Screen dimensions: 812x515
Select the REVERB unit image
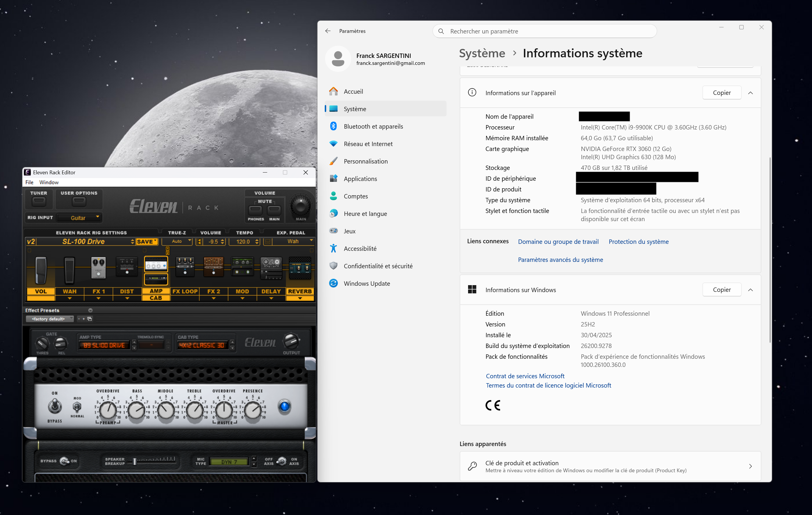coord(300,268)
